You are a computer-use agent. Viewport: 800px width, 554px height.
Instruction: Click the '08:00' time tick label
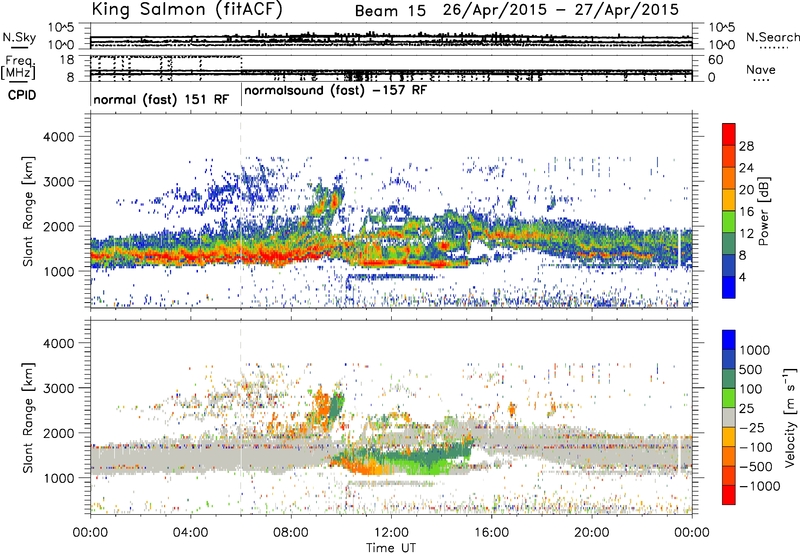click(291, 533)
